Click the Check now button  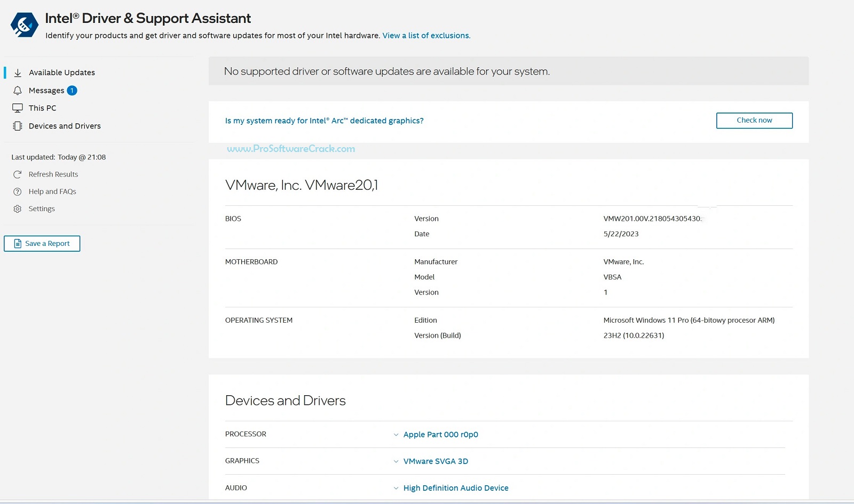tap(754, 121)
